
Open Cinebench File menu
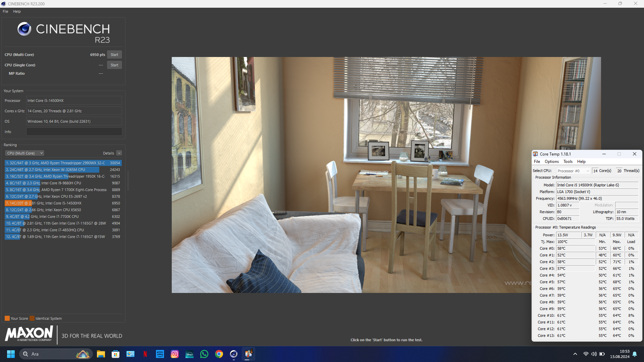click(5, 11)
